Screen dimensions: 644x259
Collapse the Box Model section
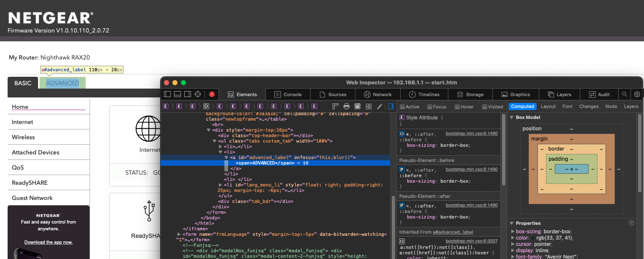pos(512,117)
